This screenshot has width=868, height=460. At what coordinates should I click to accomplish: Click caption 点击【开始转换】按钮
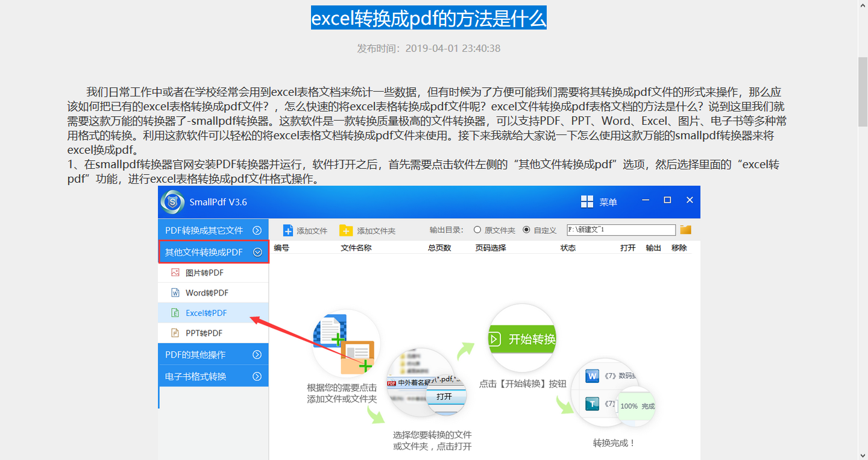click(523, 383)
